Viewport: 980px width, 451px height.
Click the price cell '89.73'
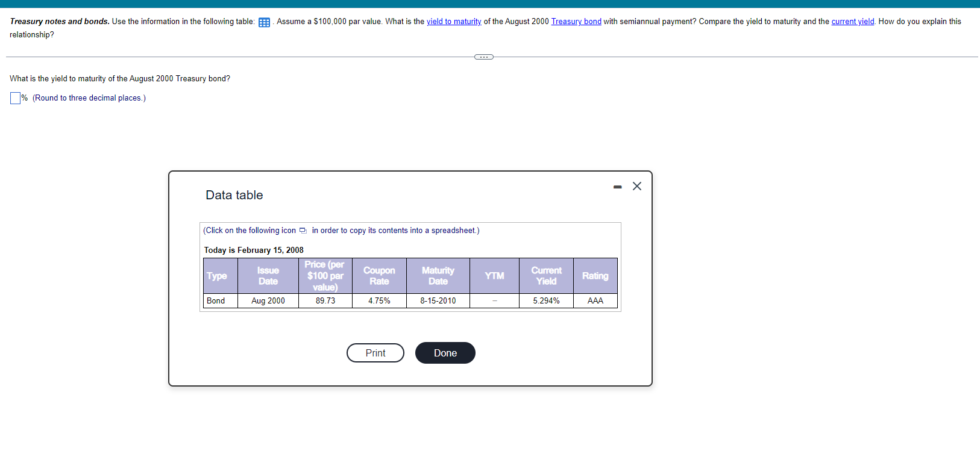(x=325, y=301)
